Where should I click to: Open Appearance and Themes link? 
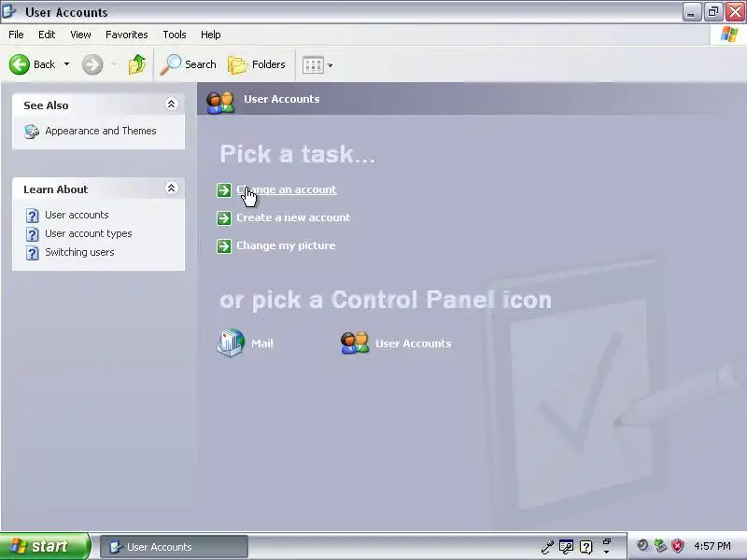(101, 131)
